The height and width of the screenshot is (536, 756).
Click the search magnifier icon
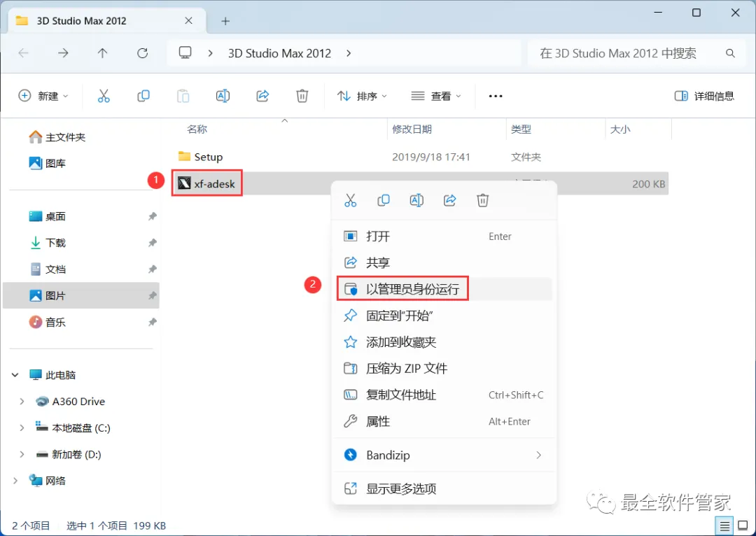(x=730, y=53)
